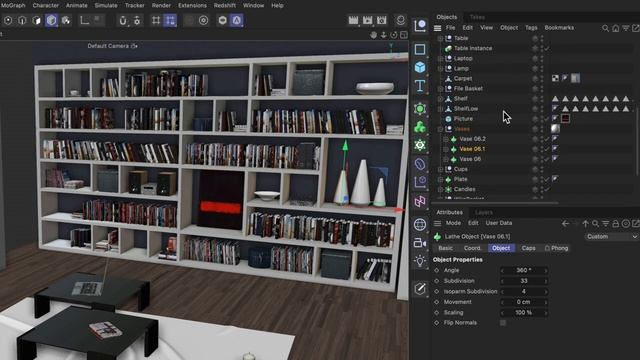Click the Subdivision Surface generator icon

click(420, 109)
